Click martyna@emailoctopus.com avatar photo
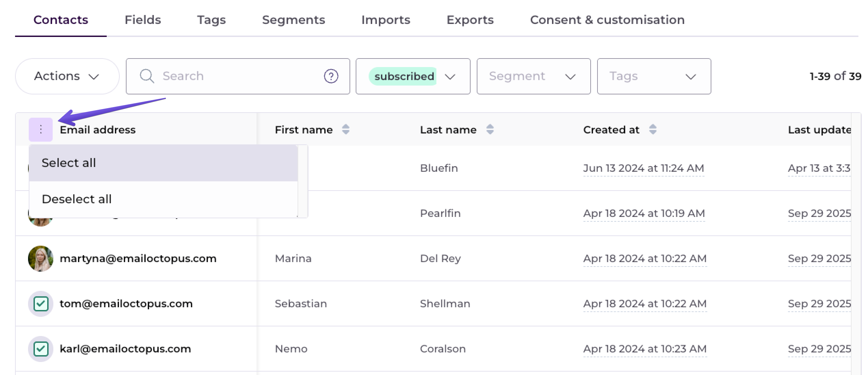The image size is (868, 375). [41, 258]
